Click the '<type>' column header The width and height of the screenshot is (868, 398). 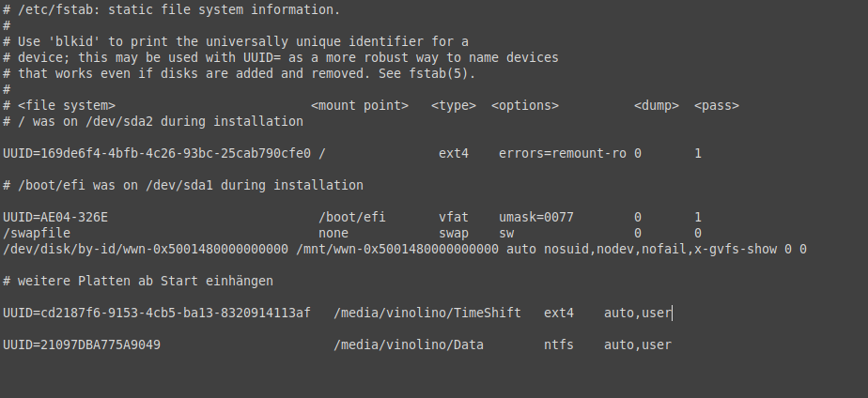[453, 105]
